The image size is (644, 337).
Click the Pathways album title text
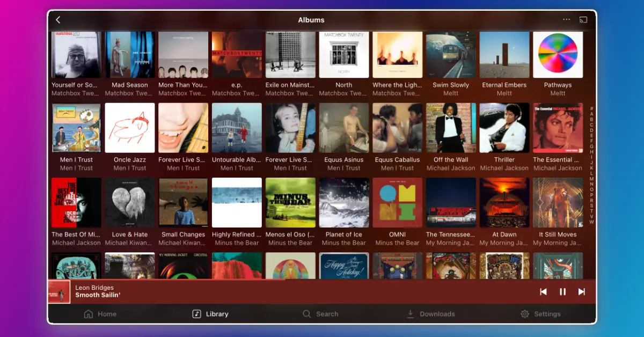click(x=558, y=85)
